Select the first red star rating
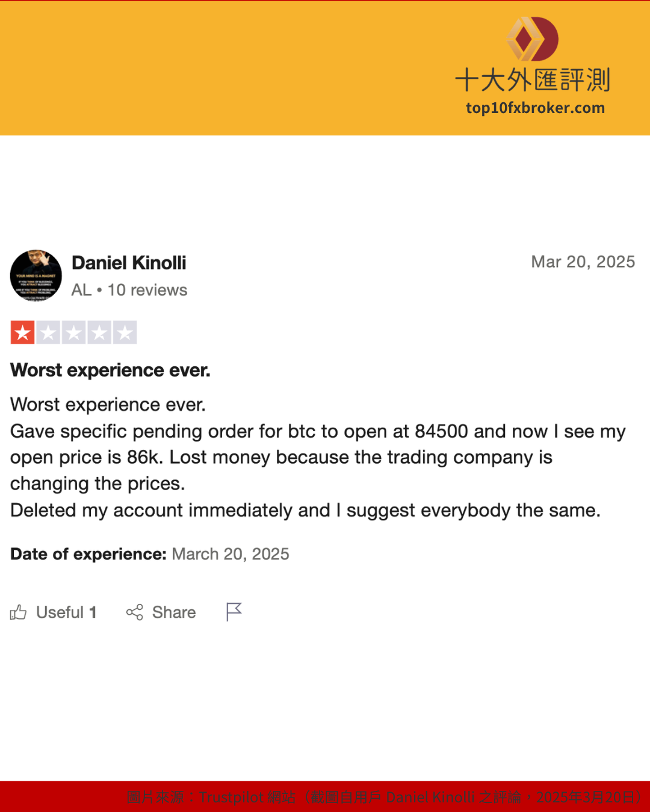This screenshot has height=812, width=650. point(23,333)
